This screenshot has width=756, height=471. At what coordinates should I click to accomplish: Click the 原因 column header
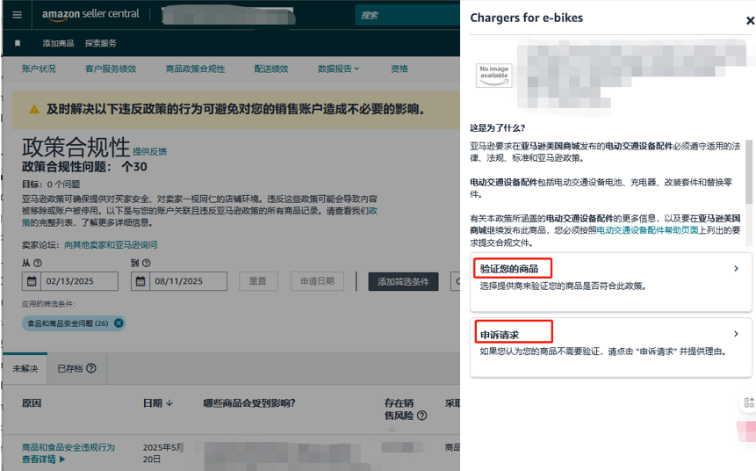[x=31, y=403]
